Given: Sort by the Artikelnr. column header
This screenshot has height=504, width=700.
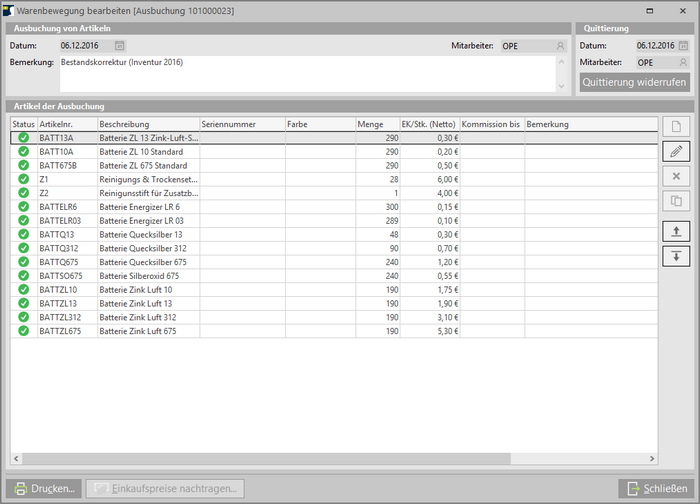Looking at the screenshot, I should click(66, 124).
